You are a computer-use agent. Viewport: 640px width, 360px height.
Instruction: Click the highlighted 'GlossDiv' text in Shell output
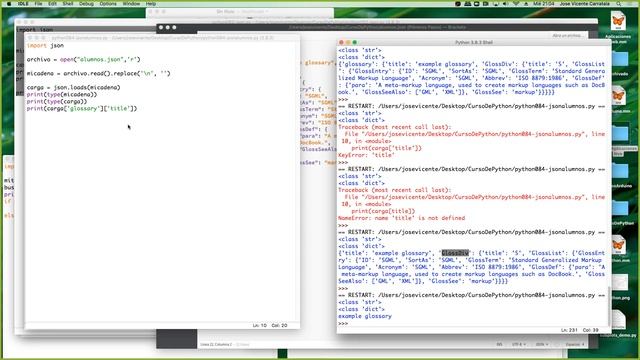pyautogui.click(x=455, y=253)
